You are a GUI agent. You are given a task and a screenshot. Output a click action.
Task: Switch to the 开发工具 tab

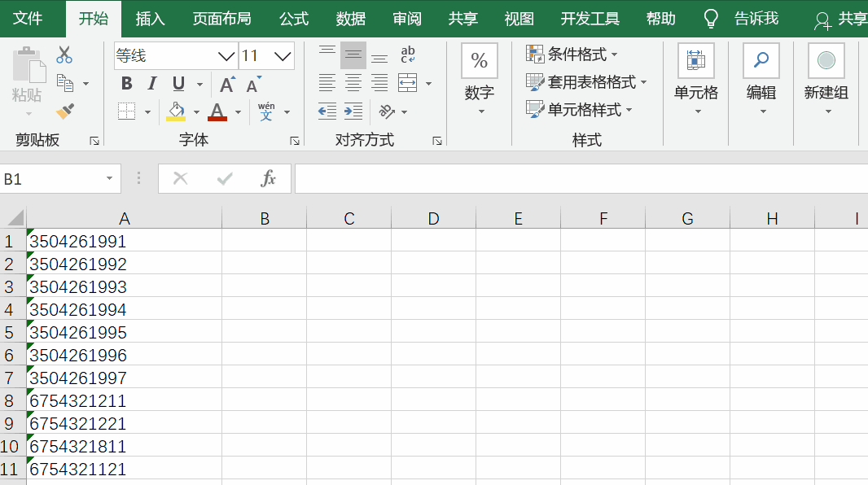[590, 19]
